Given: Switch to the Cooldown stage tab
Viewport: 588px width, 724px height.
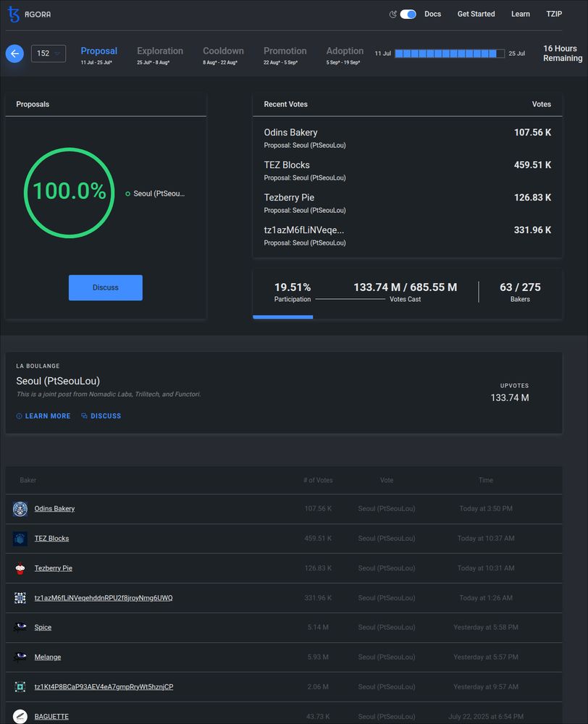Looking at the screenshot, I should [223, 54].
